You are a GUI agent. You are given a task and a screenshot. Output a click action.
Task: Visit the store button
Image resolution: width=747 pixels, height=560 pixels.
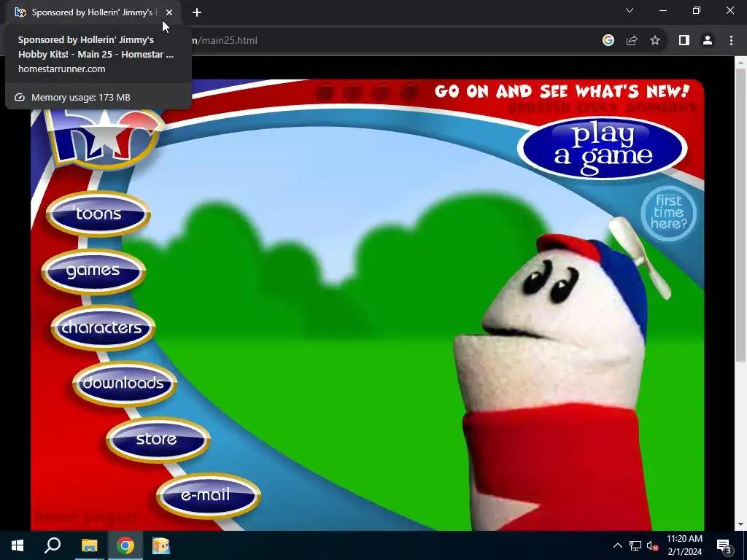pyautogui.click(x=158, y=439)
